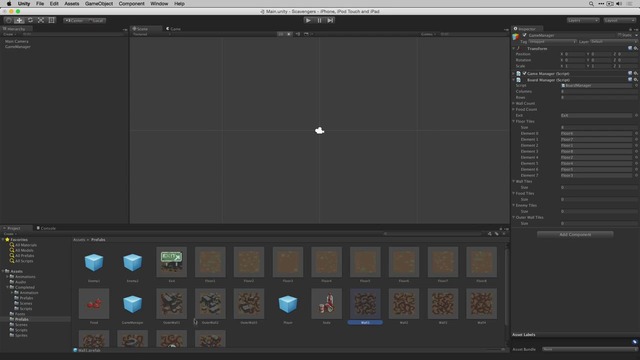
Task: Toggle the GameManager active checkbox in Inspector
Action: pyautogui.click(x=524, y=36)
